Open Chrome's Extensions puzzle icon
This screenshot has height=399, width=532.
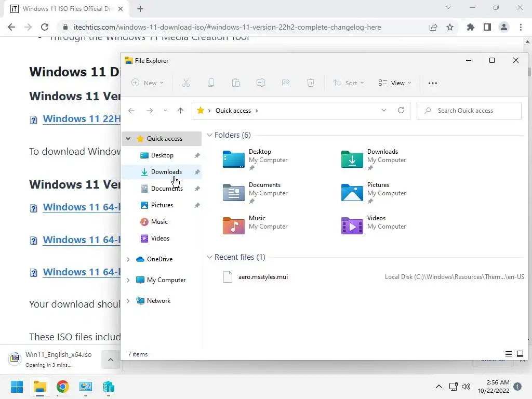pos(471,27)
